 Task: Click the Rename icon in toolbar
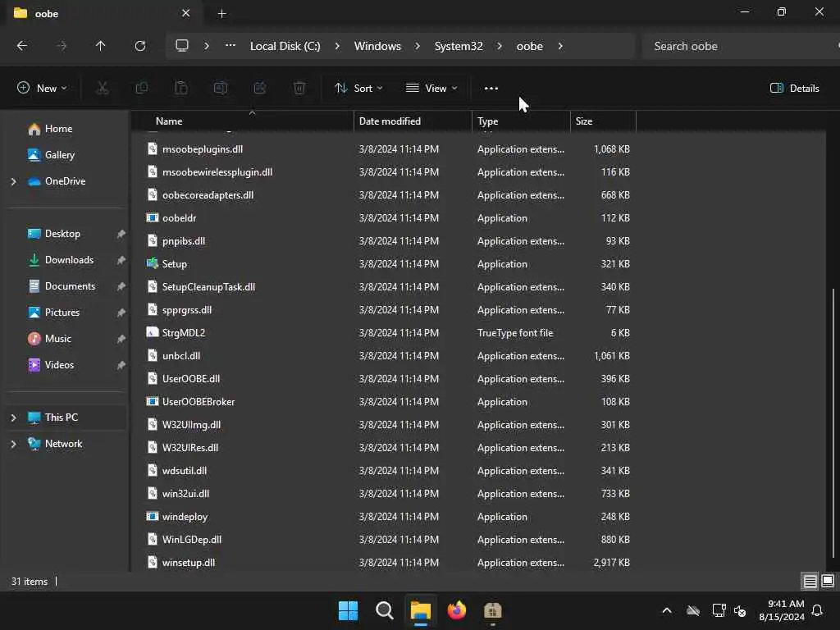(220, 88)
